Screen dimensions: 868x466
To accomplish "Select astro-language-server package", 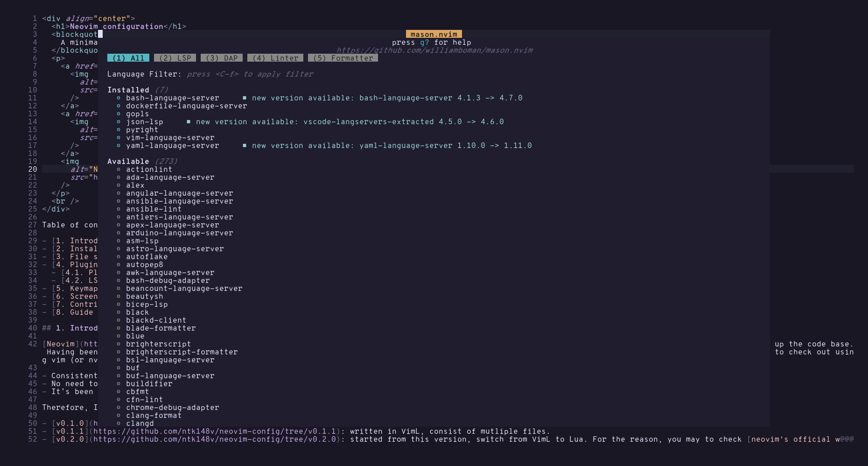I will [175, 248].
